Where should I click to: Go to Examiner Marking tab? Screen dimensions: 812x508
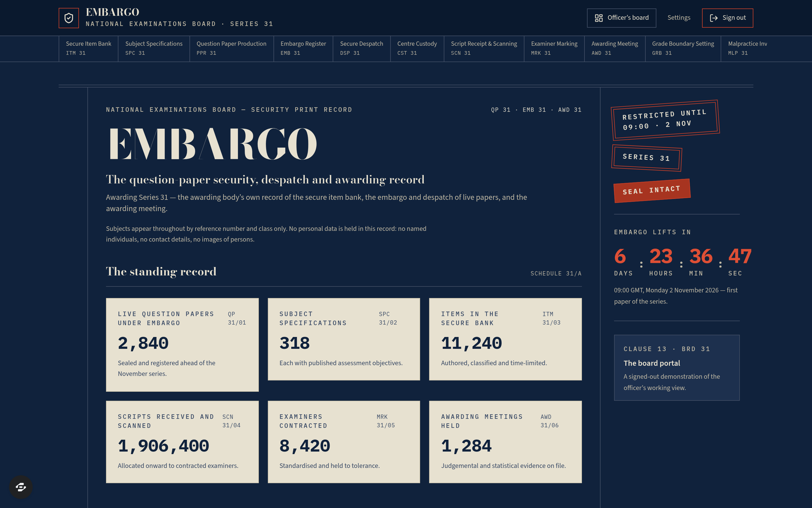point(554,48)
